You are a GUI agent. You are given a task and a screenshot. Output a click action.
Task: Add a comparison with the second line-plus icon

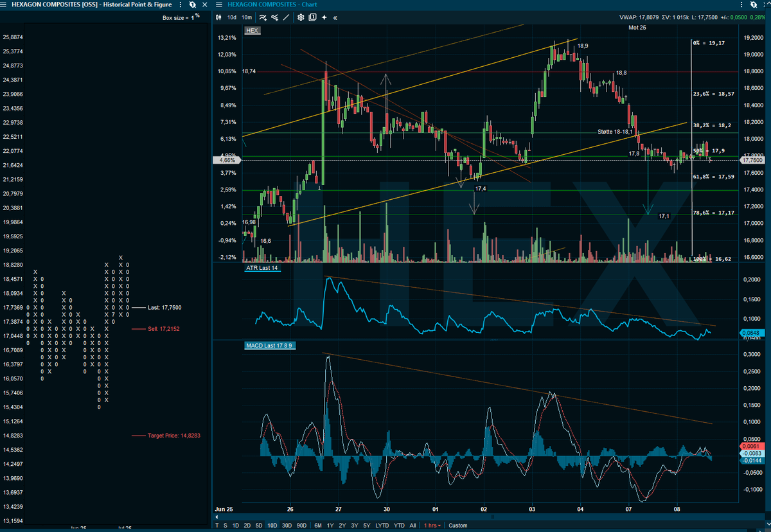274,17
